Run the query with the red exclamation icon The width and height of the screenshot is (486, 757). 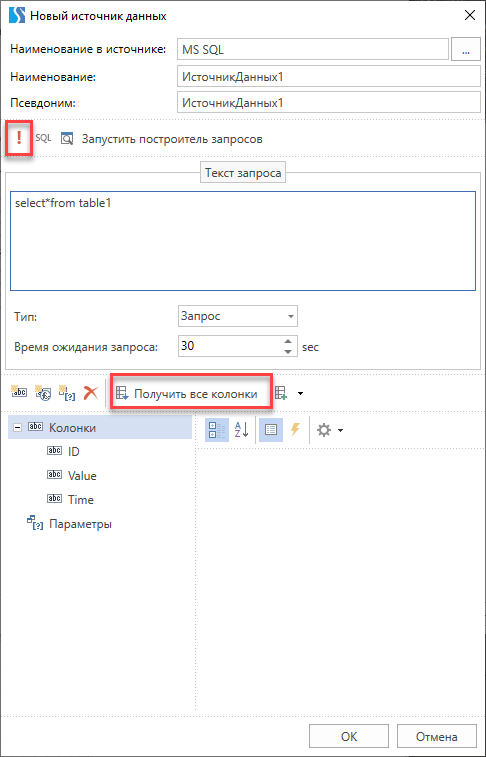click(19, 139)
